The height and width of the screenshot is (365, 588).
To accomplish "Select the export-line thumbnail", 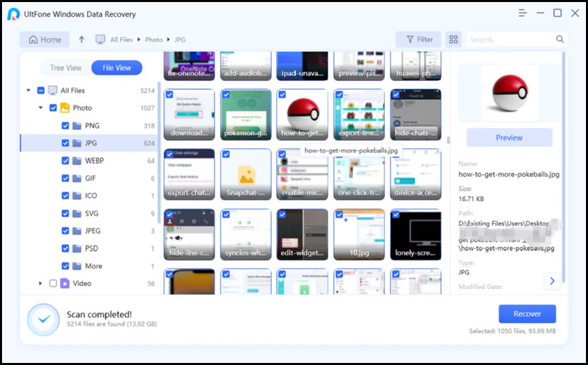I will (359, 115).
